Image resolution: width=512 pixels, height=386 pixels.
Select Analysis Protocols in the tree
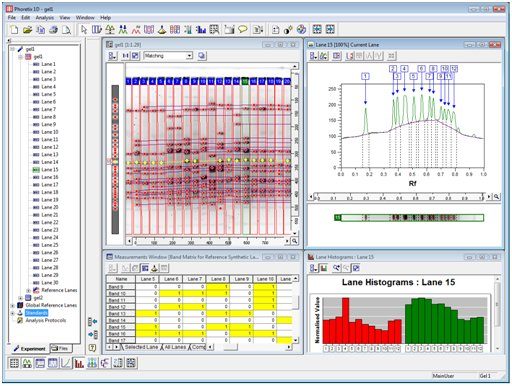pyautogui.click(x=46, y=320)
